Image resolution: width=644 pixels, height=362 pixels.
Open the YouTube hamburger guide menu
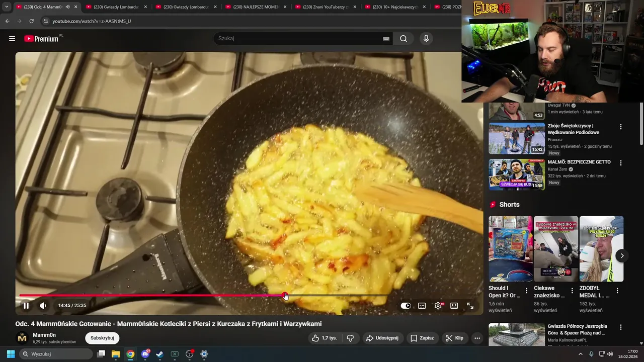point(12,39)
